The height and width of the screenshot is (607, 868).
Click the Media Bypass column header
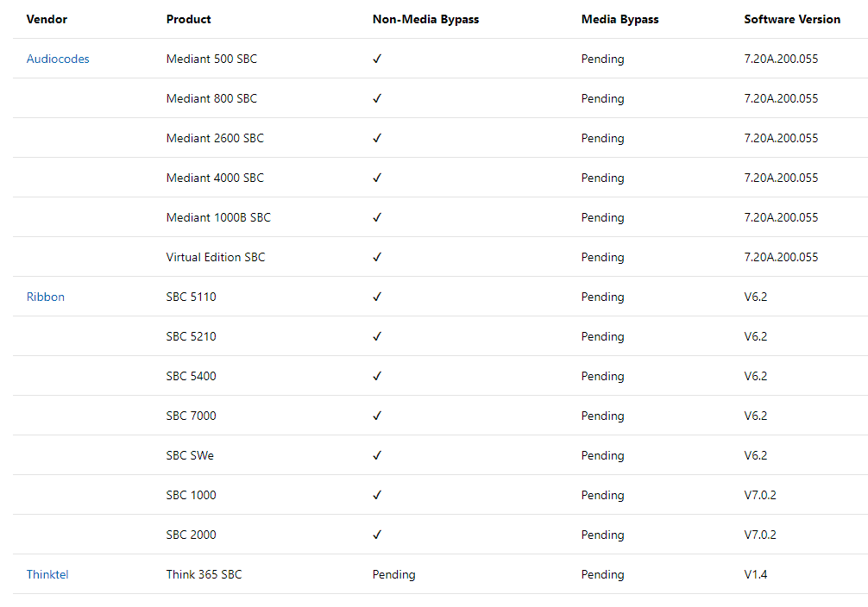620,20
